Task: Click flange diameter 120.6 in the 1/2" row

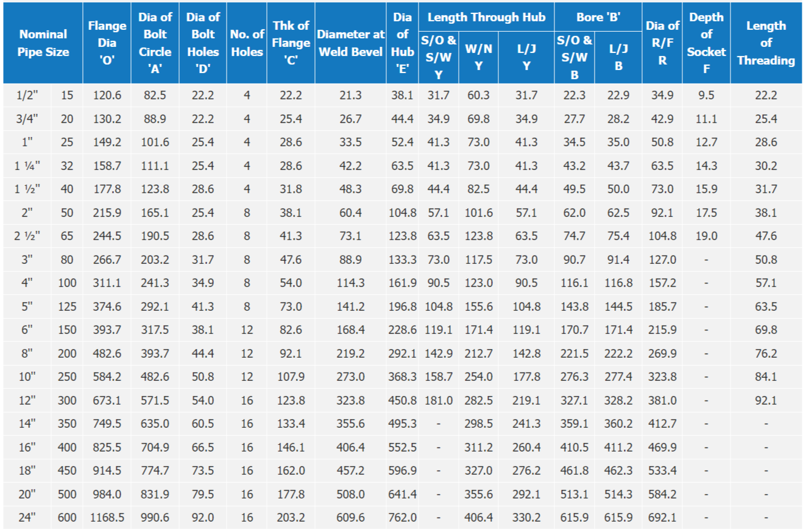Action: click(x=107, y=96)
